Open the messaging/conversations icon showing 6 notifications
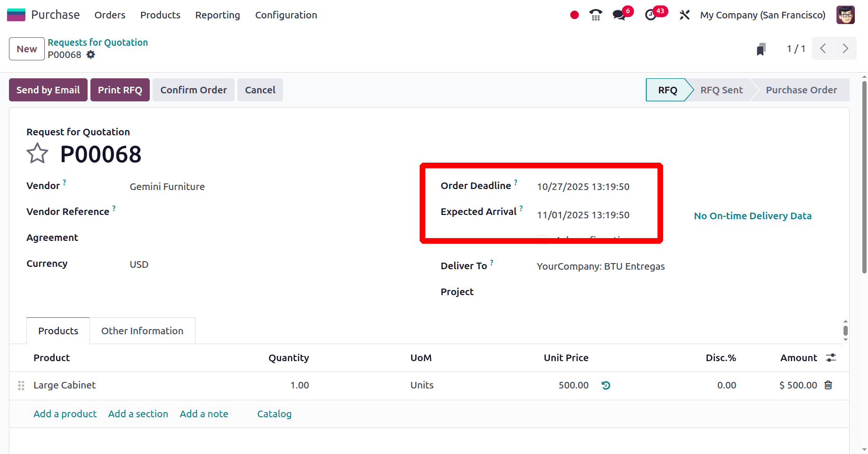The image size is (868, 454). pos(618,15)
